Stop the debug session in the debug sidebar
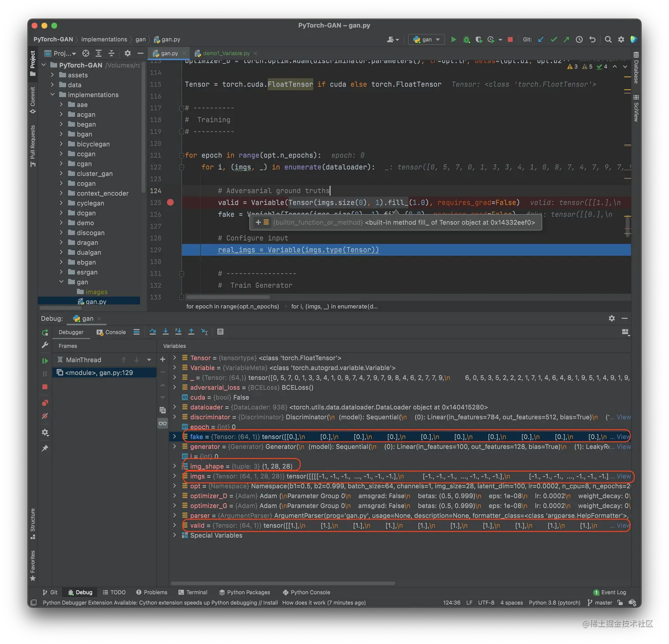Image resolution: width=669 pixels, height=644 pixels. 45,387
